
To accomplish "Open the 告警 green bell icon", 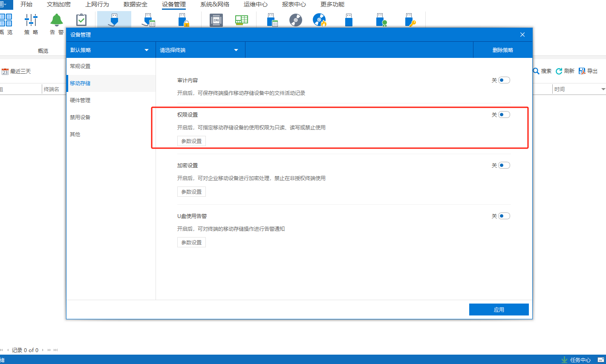I will click(x=56, y=20).
